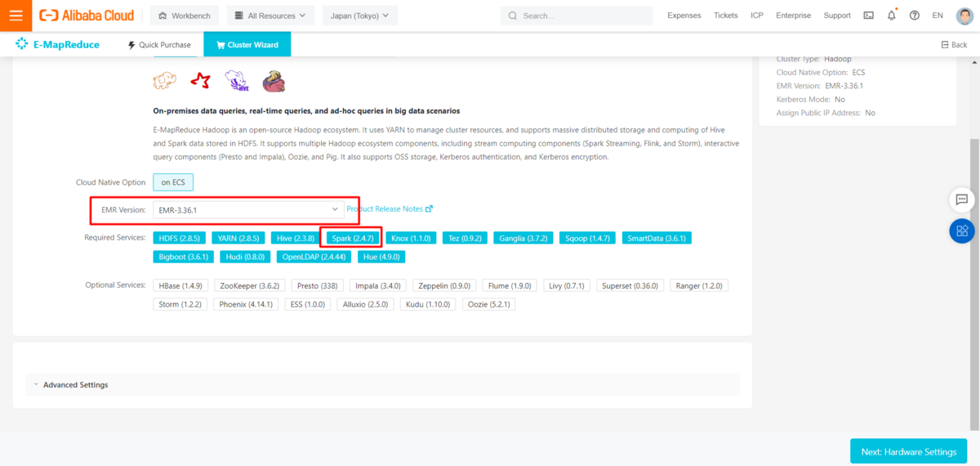The height and width of the screenshot is (466, 980).
Task: Open the ICP menu
Action: pos(757,16)
